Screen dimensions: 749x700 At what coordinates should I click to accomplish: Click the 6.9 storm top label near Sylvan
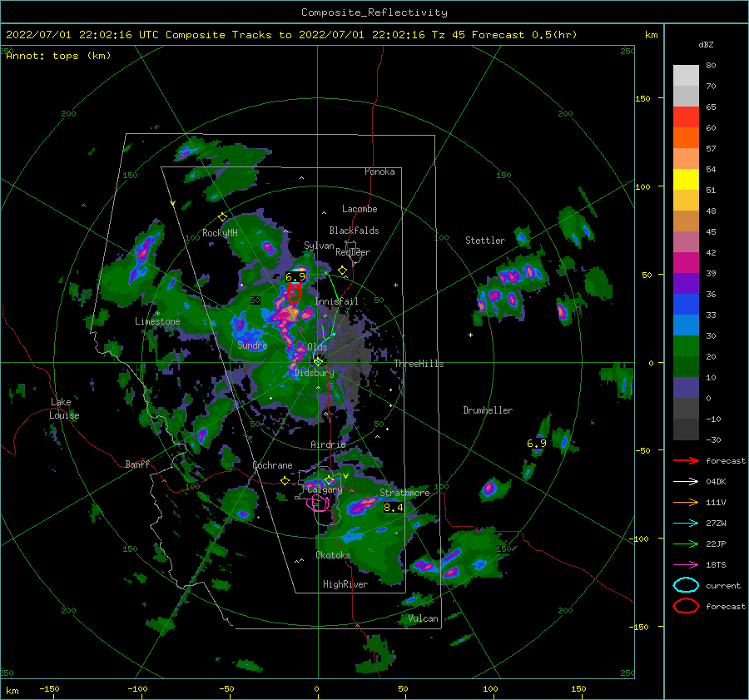pyautogui.click(x=295, y=277)
